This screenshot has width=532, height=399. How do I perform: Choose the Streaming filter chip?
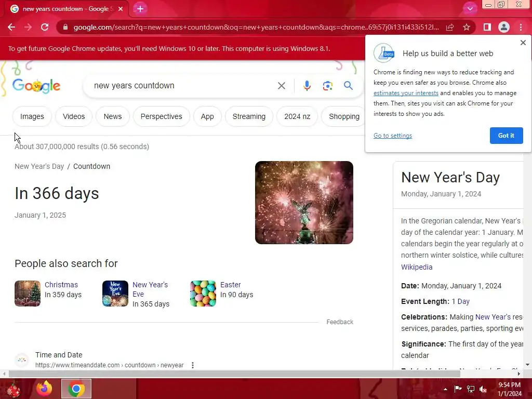(x=249, y=116)
